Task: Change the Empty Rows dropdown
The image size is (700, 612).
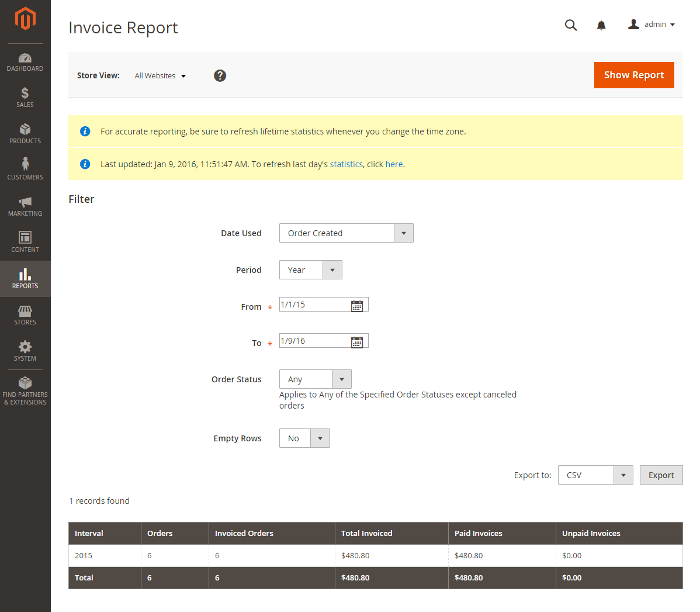Action: click(x=304, y=438)
